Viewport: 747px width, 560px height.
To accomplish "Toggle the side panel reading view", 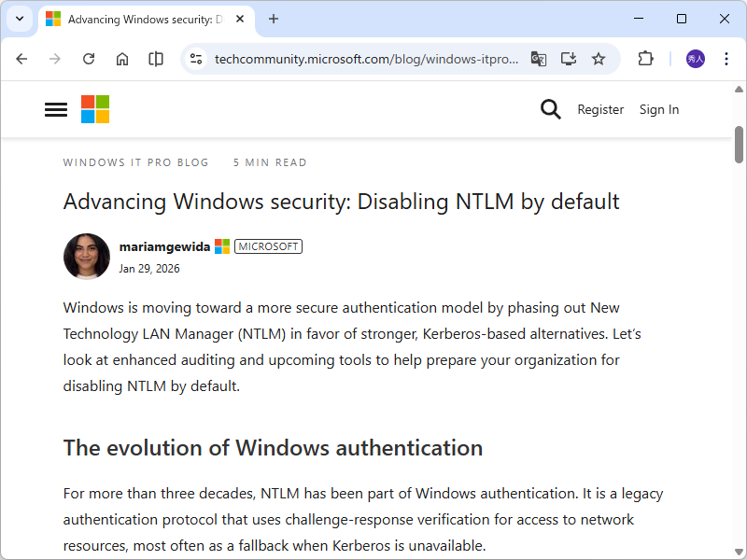I will coord(156,59).
